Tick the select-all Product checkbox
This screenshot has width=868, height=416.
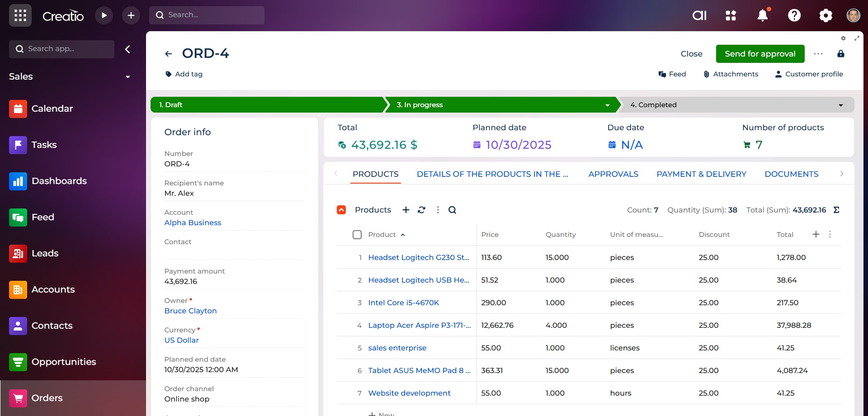(357, 235)
